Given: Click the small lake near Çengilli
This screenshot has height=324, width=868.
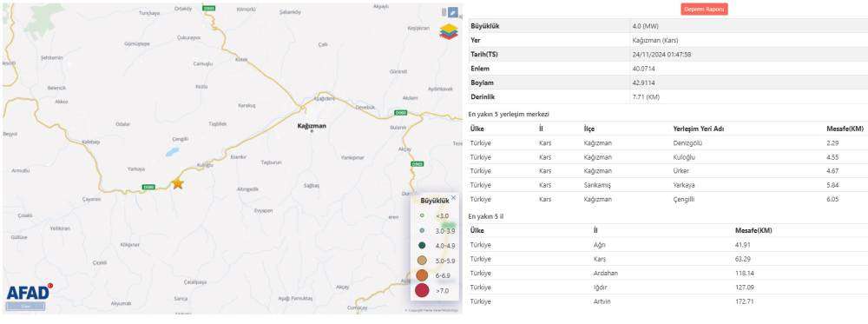Looking at the screenshot, I should (172, 150).
